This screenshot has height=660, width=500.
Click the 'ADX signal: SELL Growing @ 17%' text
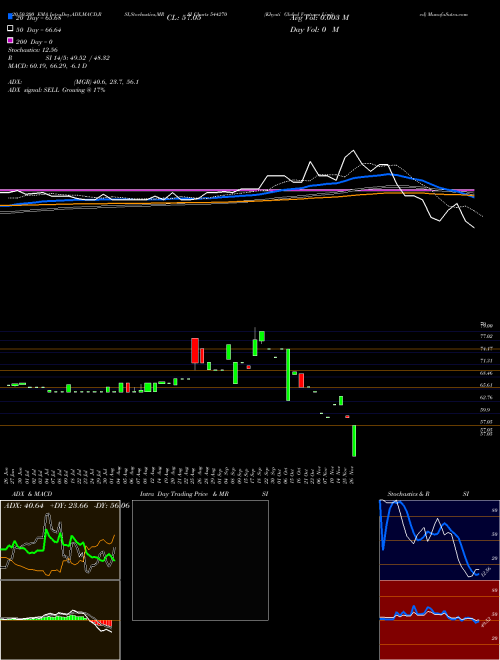pyautogui.click(x=56, y=90)
